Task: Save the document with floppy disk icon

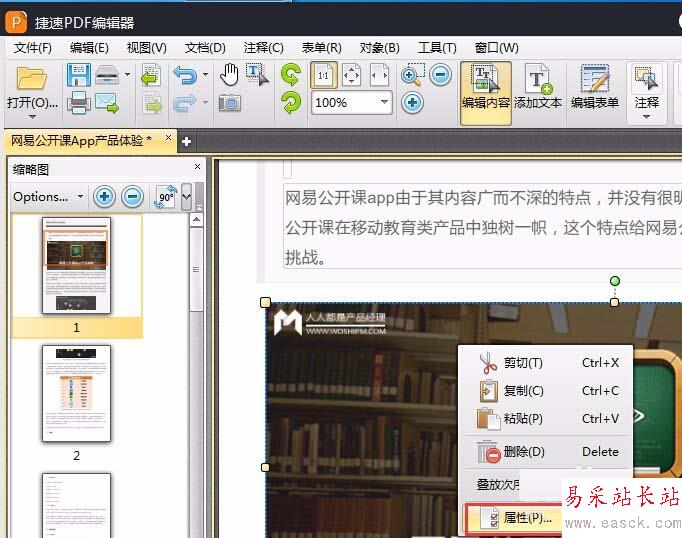Action: tap(79, 75)
